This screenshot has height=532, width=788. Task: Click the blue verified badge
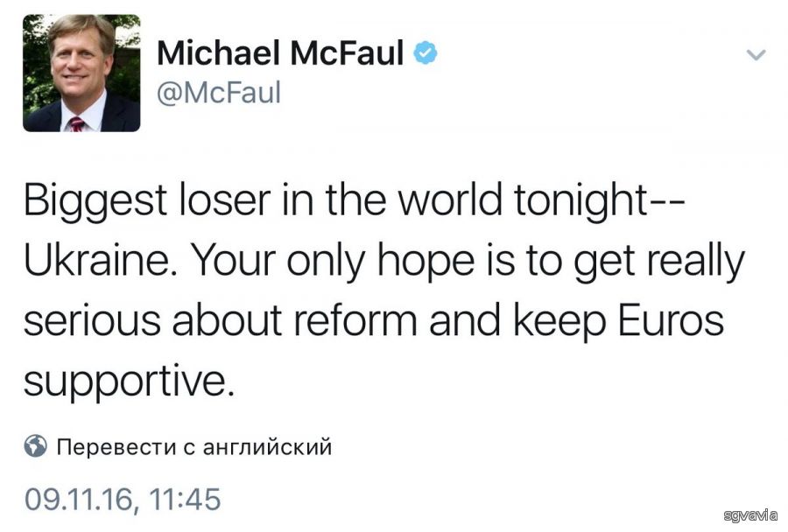click(x=426, y=53)
